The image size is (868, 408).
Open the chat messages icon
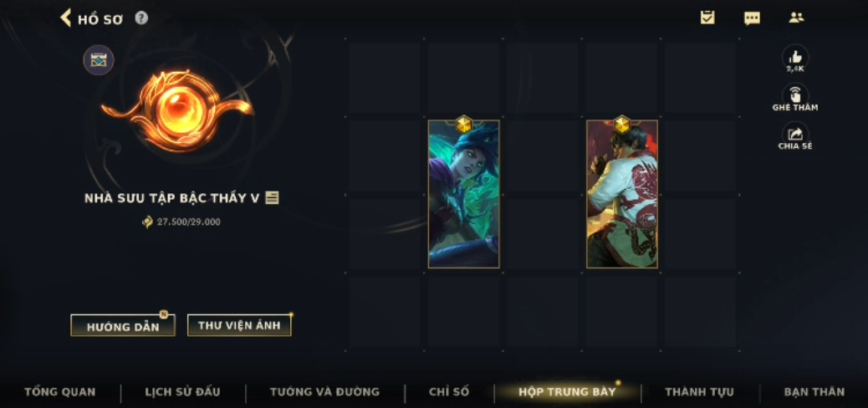752,18
